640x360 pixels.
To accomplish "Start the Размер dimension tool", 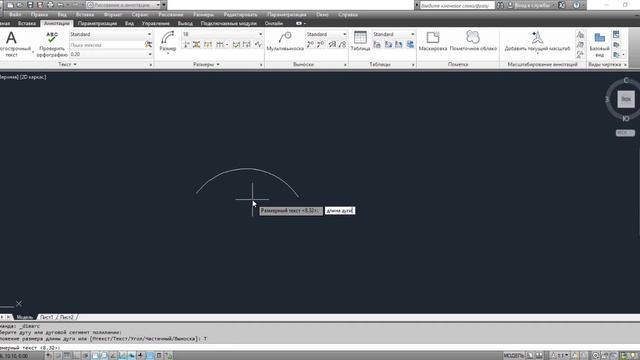I will coord(168,42).
